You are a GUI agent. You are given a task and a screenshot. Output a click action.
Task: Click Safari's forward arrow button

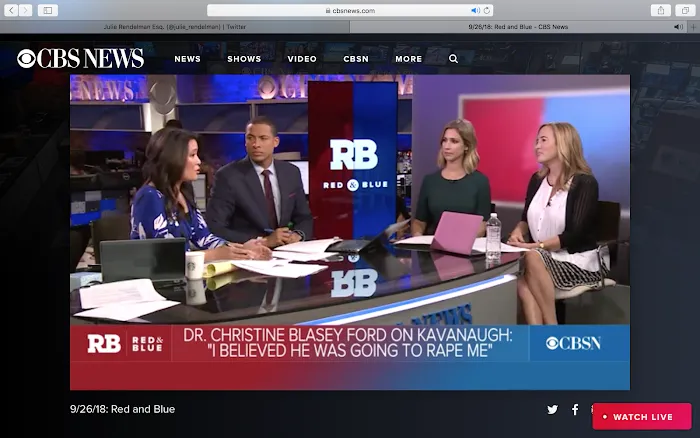[x=26, y=10]
